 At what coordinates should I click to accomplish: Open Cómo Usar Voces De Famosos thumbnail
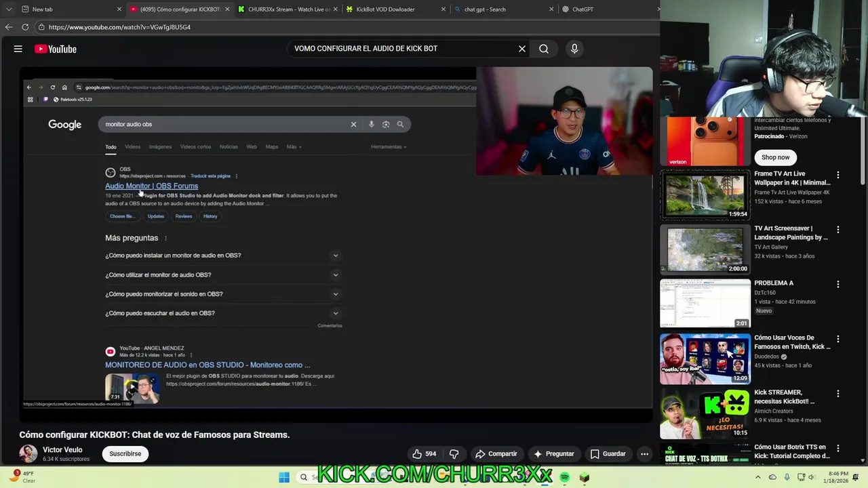click(x=705, y=359)
